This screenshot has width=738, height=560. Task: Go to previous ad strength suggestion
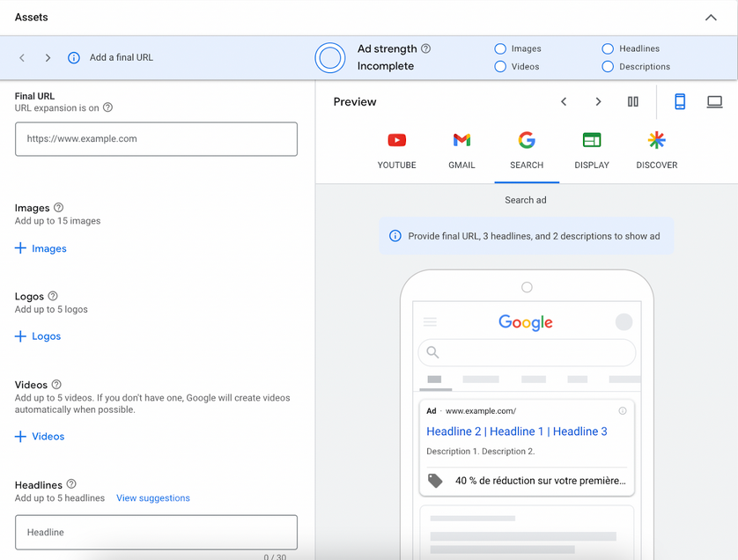click(x=23, y=58)
